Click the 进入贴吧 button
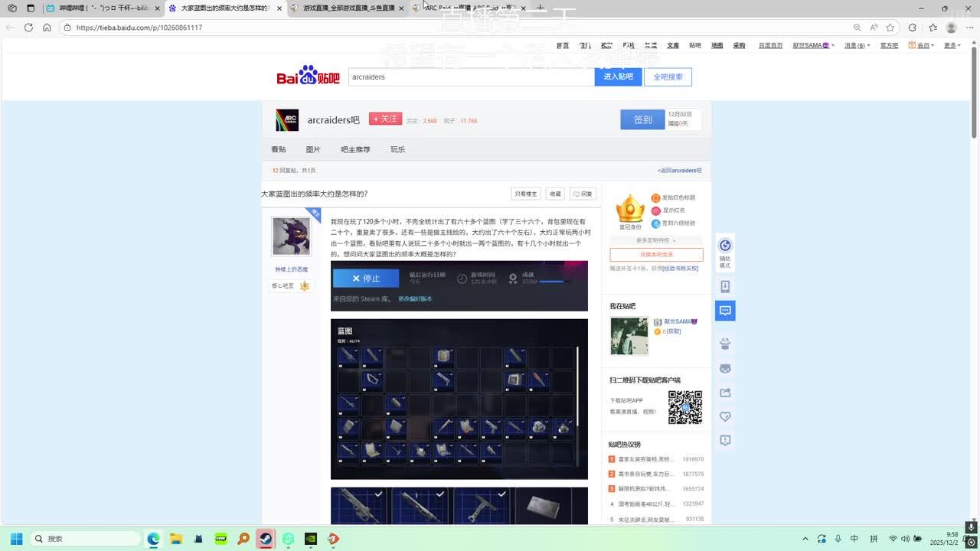This screenshot has width=980, height=551. [618, 77]
